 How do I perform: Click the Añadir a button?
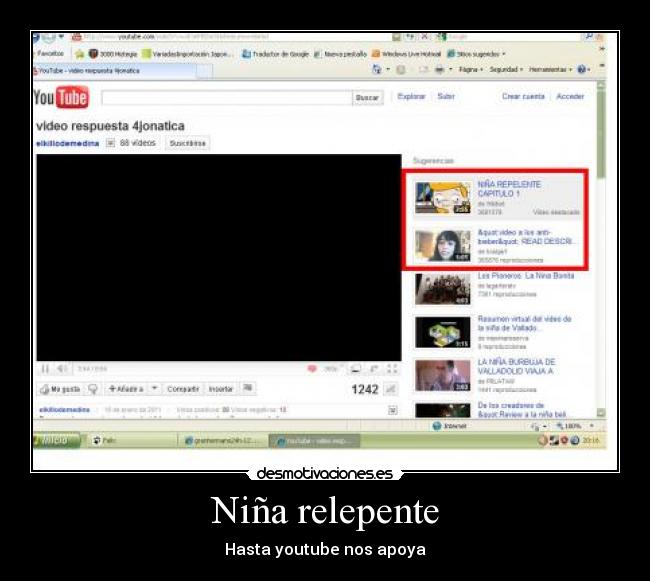pos(126,389)
